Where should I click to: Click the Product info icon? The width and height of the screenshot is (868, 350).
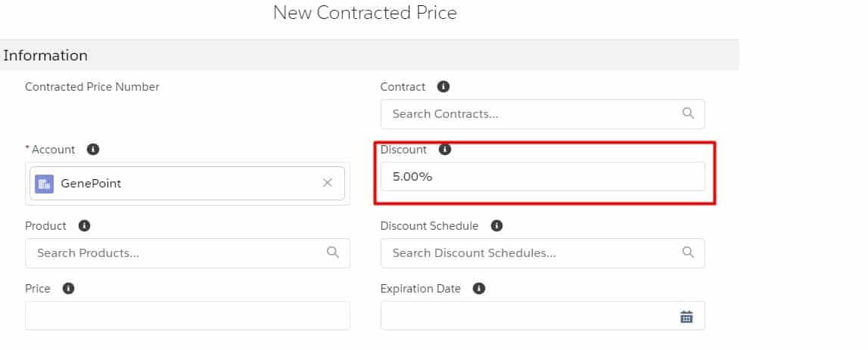coord(85,226)
